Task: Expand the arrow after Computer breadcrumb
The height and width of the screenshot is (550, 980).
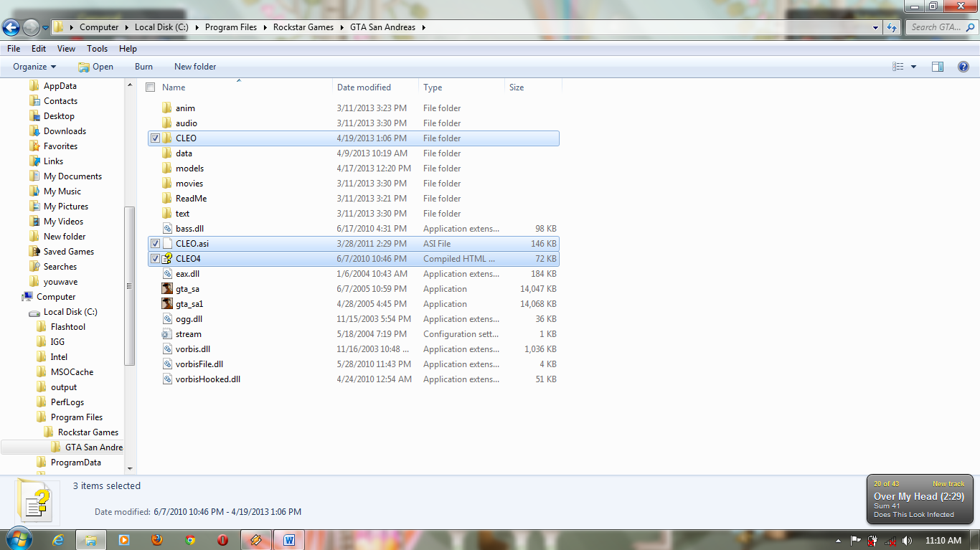Action: point(127,27)
